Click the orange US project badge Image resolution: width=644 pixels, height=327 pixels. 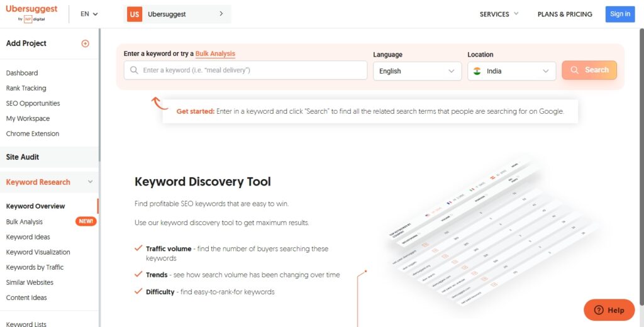pos(135,14)
